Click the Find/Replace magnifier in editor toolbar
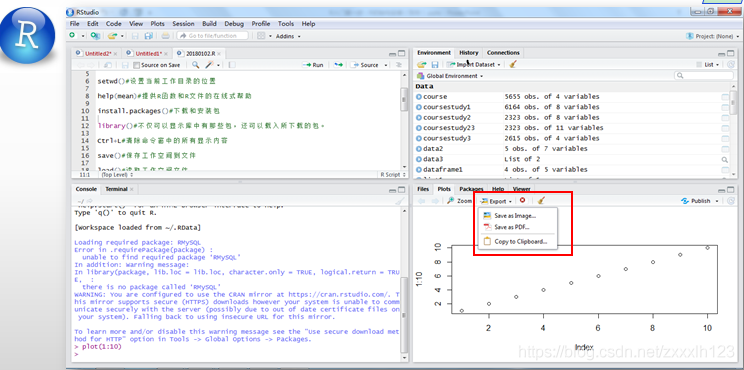The height and width of the screenshot is (370, 744). [x=195, y=65]
